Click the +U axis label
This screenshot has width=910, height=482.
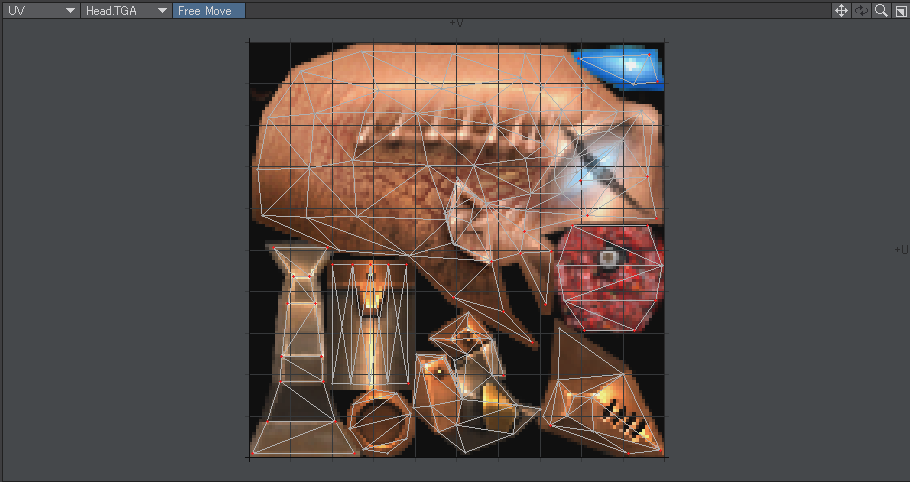901,250
